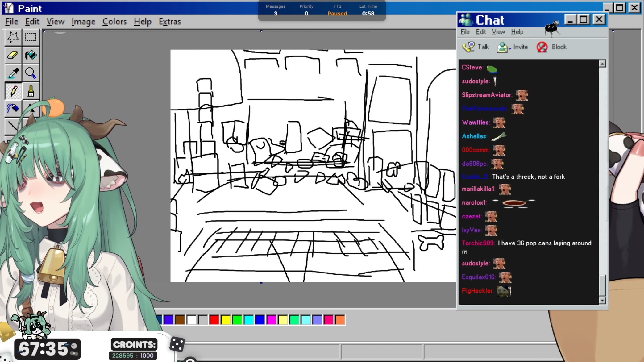
Task: Open the Chat window's View menu
Action: [x=498, y=32]
